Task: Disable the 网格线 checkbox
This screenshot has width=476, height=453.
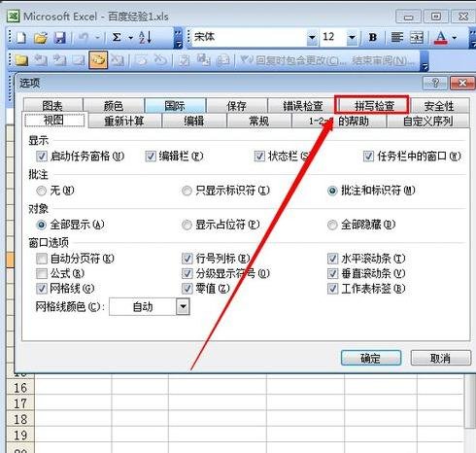Action: (42, 289)
